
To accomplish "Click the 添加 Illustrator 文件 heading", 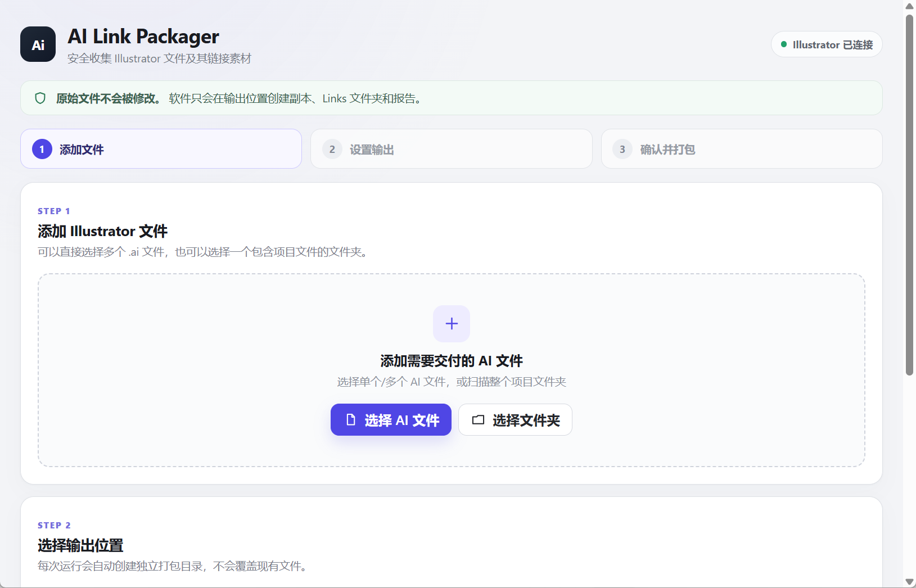I will (x=102, y=231).
